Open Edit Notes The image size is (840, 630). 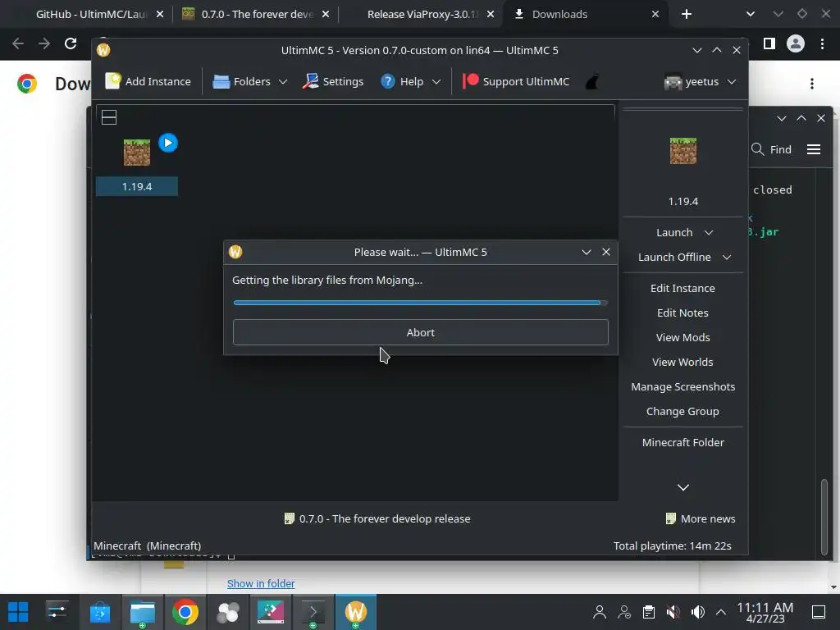point(682,313)
